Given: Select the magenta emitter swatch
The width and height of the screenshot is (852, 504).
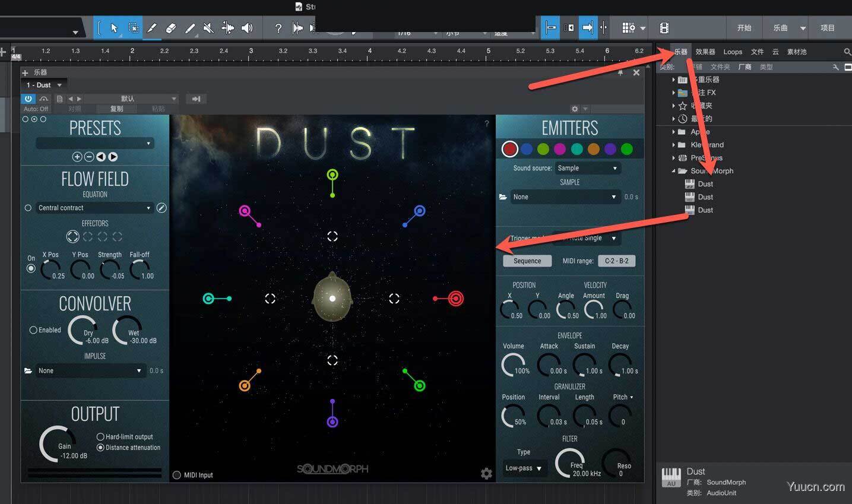Looking at the screenshot, I should point(560,149).
